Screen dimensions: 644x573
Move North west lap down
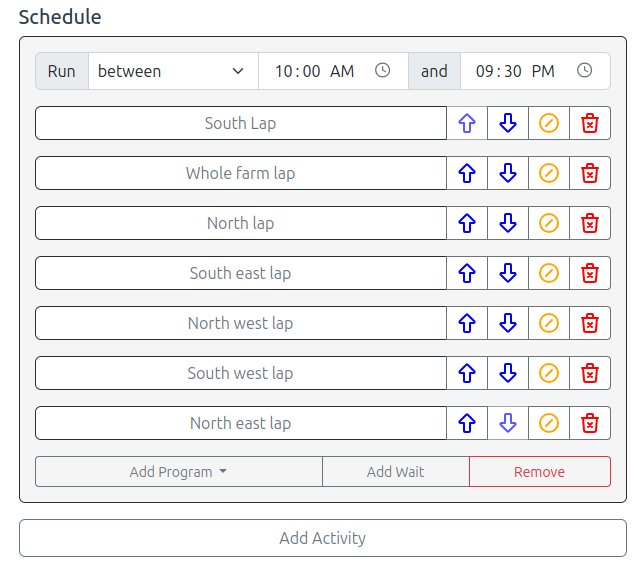point(508,323)
